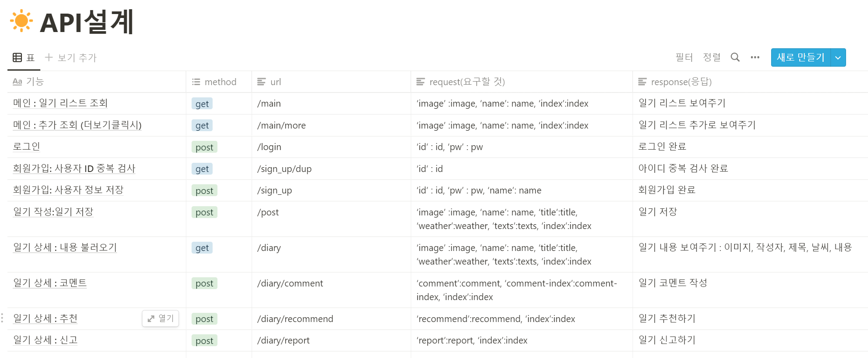The image size is (868, 358).
Task: Click the response column text icon
Action: [x=642, y=82]
